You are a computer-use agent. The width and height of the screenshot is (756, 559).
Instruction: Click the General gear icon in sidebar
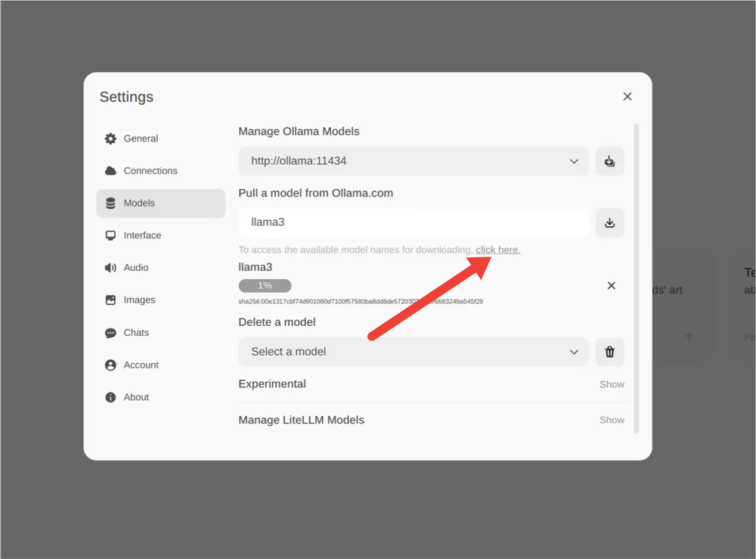(110, 138)
